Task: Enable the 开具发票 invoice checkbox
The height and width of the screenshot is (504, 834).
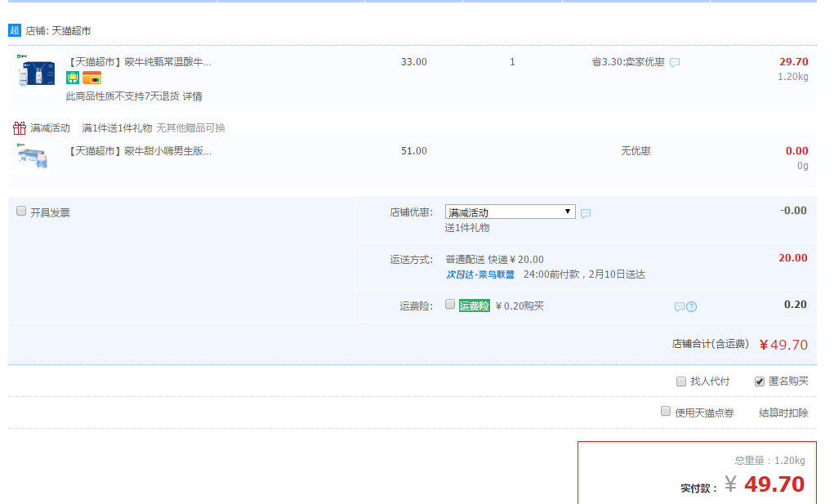Action: (x=21, y=211)
